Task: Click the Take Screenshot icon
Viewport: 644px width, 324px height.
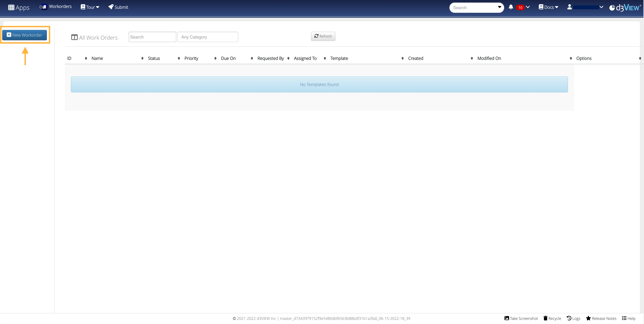Action: (x=506, y=318)
